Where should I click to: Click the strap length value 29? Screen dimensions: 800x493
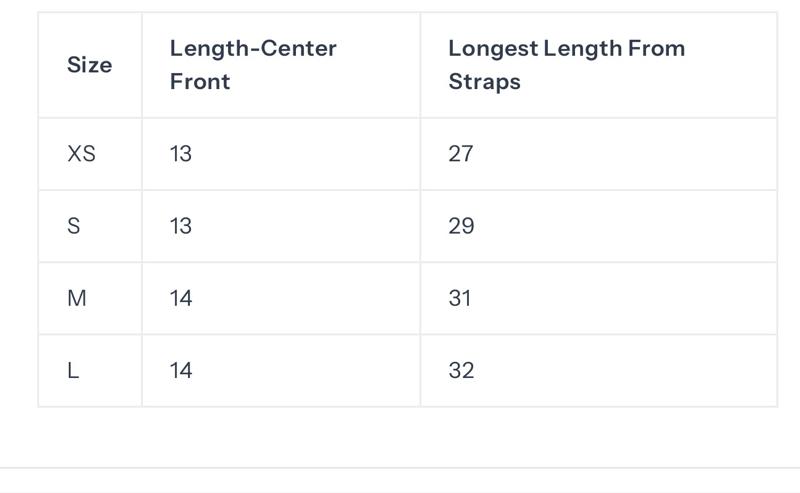(461, 226)
